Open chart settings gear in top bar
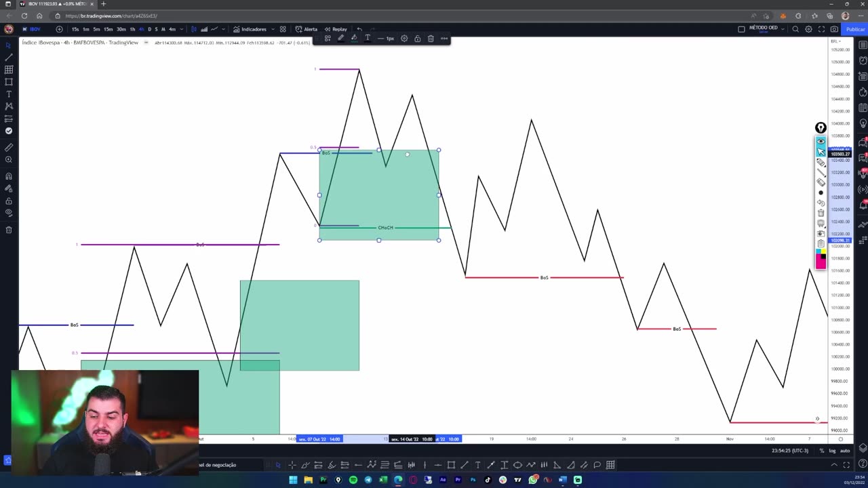The width and height of the screenshot is (868, 488). (808, 29)
